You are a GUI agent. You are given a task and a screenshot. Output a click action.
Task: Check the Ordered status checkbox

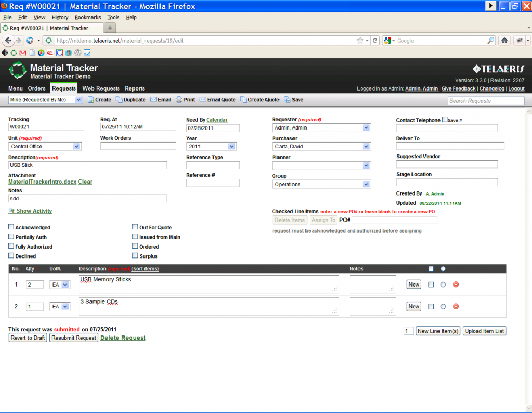(x=135, y=247)
